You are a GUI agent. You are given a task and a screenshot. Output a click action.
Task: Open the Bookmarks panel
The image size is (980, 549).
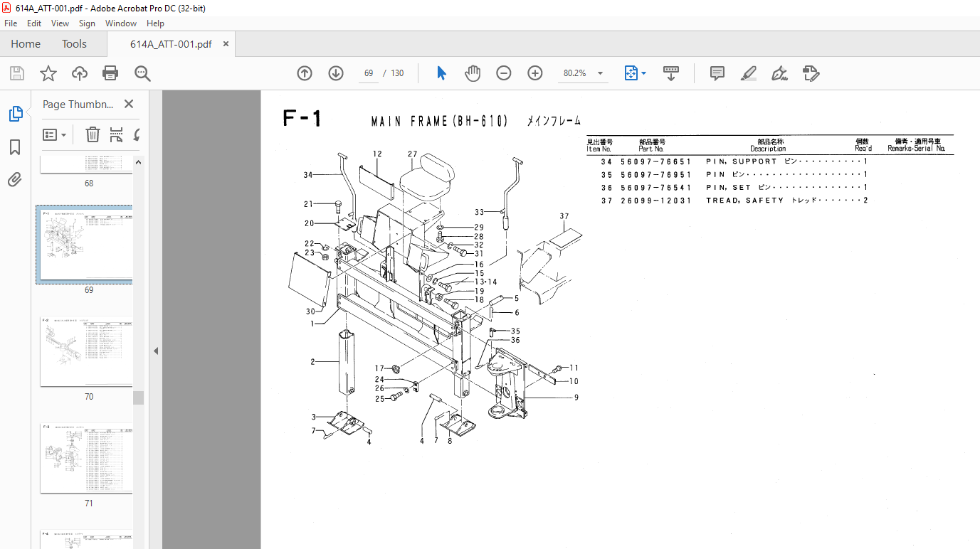pos(15,147)
